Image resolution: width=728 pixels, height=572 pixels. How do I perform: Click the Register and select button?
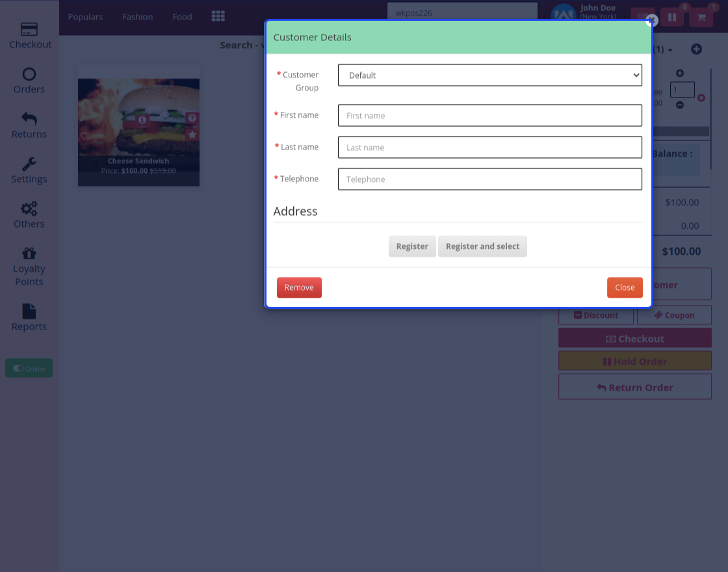click(x=482, y=246)
